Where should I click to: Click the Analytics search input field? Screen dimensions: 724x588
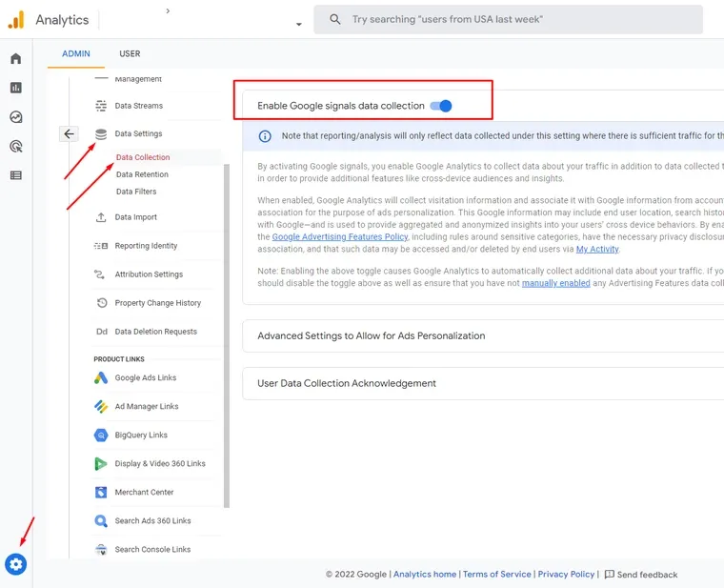(x=509, y=19)
